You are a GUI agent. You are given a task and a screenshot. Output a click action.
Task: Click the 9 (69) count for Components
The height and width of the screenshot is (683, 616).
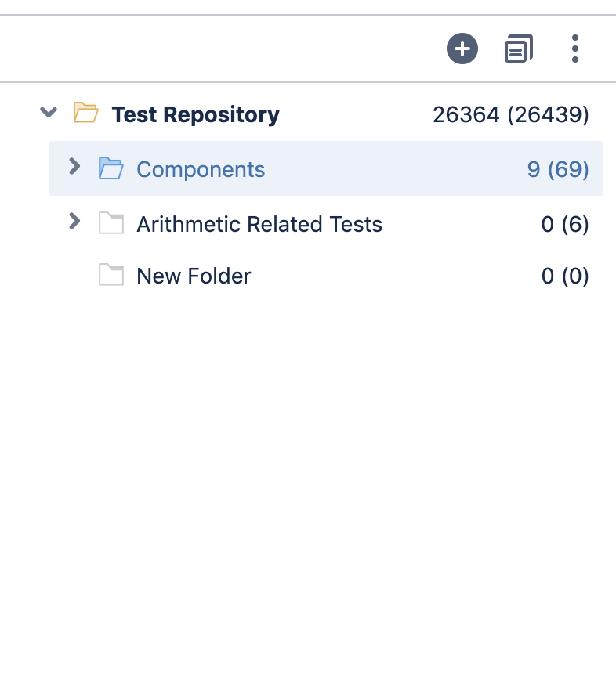click(558, 169)
